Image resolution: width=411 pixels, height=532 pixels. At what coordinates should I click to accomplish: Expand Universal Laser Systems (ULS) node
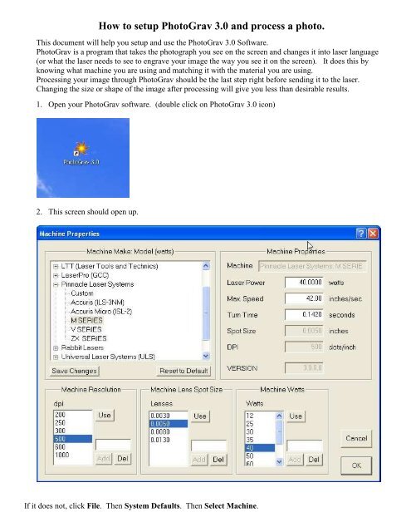56,357
